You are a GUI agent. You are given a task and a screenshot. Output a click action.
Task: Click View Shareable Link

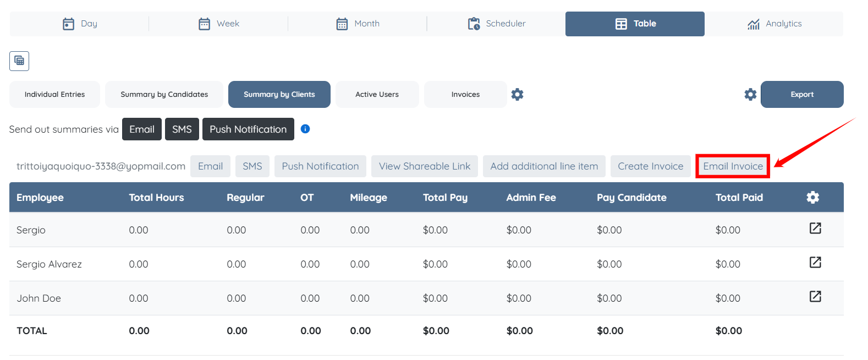click(424, 166)
